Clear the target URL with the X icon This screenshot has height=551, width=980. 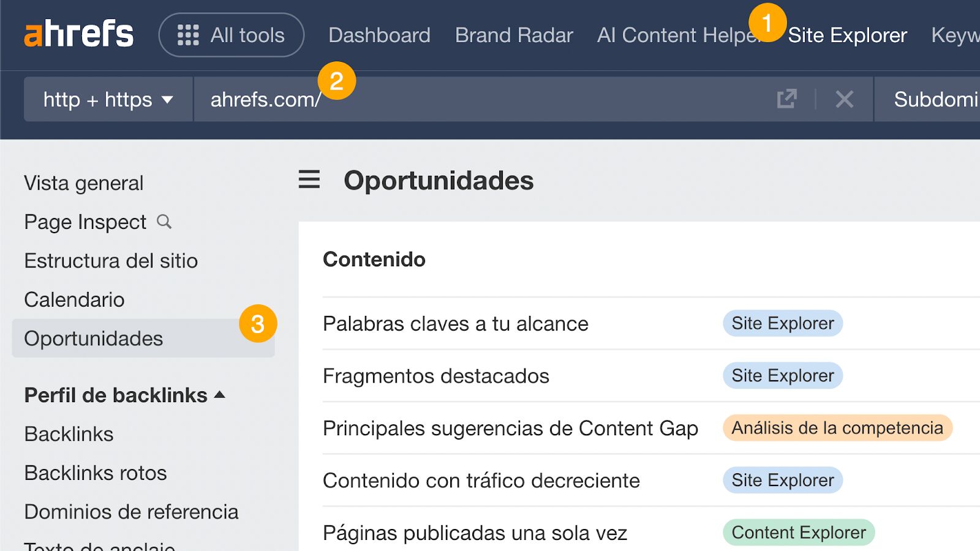[x=844, y=99]
